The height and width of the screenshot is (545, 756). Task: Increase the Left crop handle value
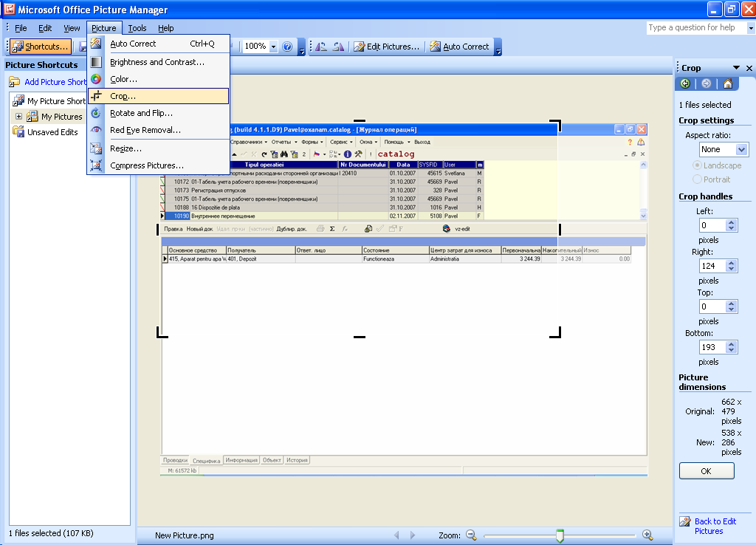732,222
